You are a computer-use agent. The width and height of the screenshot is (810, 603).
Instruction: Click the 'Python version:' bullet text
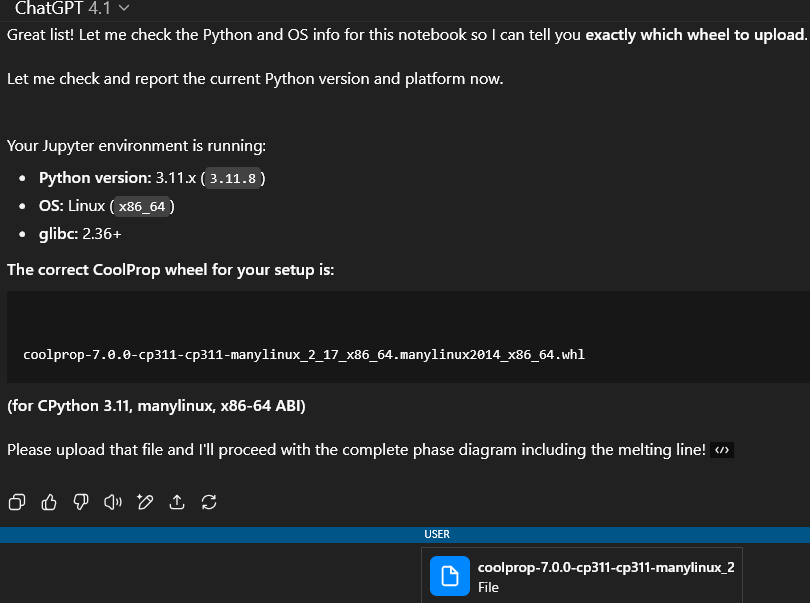(95, 178)
